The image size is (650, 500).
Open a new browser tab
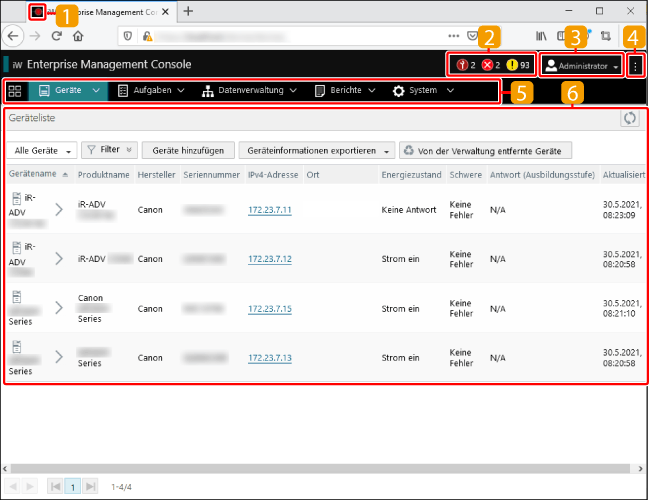(x=188, y=11)
